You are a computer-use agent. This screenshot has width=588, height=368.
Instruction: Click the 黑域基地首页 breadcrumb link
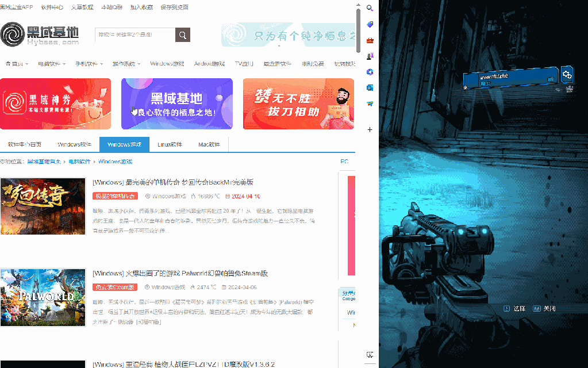44,162
